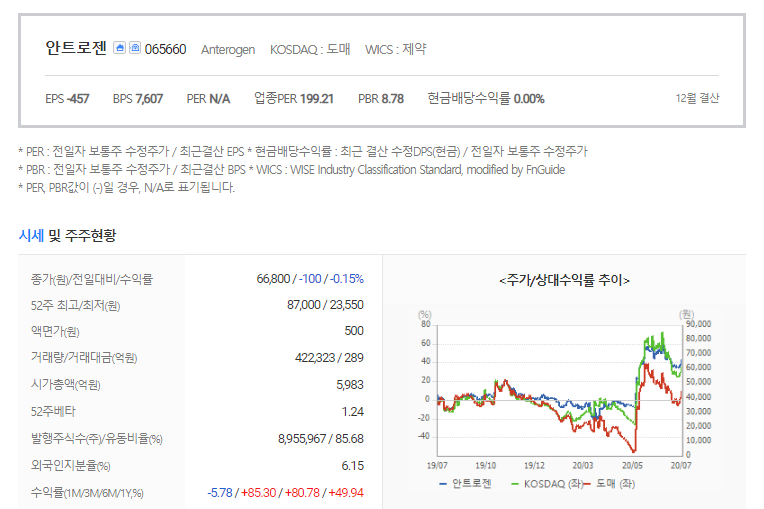This screenshot has width=764, height=509.
Task: Click the PBR 8.78 value
Action: coord(381,99)
